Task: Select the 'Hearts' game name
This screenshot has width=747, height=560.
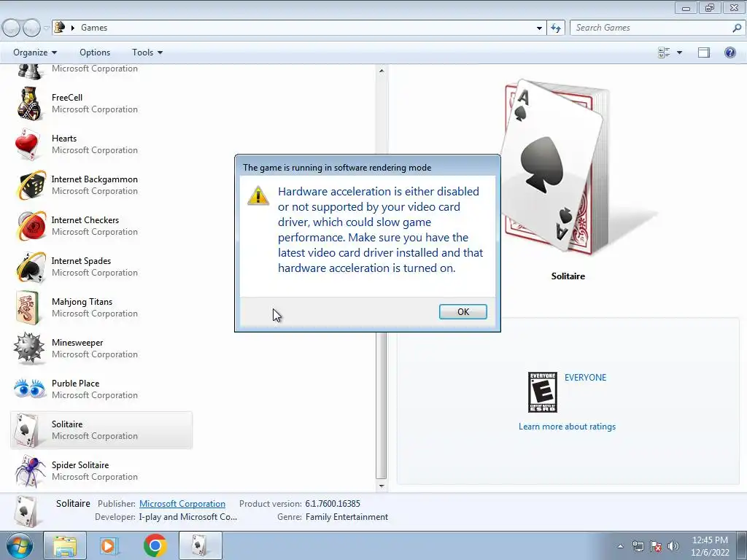Action: tap(64, 139)
